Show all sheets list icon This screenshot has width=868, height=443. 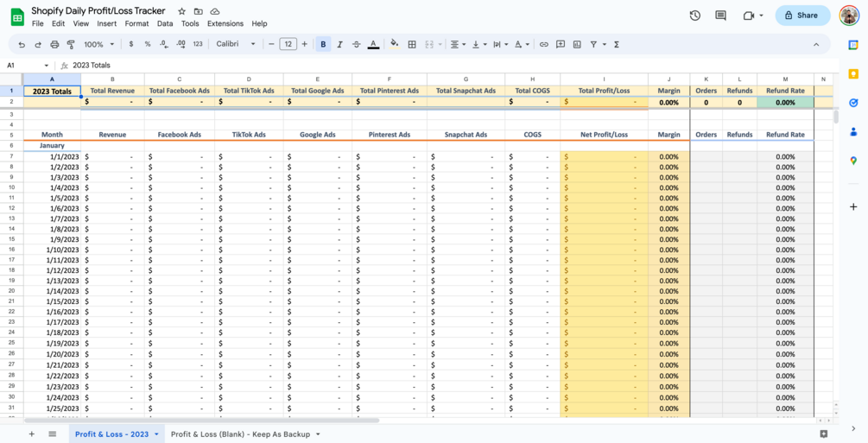pyautogui.click(x=52, y=434)
